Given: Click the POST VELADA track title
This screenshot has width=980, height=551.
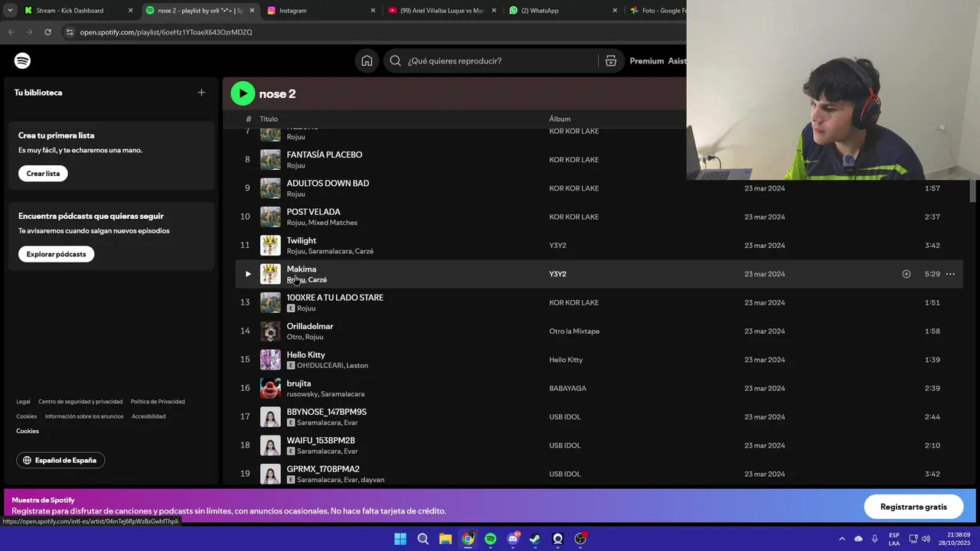Looking at the screenshot, I should pyautogui.click(x=313, y=212).
